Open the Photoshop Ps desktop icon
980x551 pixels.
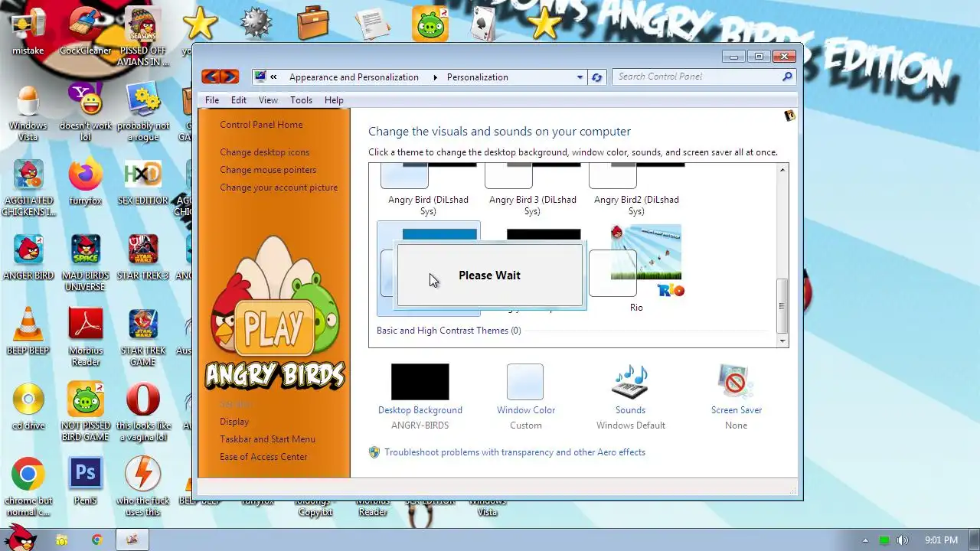85,482
